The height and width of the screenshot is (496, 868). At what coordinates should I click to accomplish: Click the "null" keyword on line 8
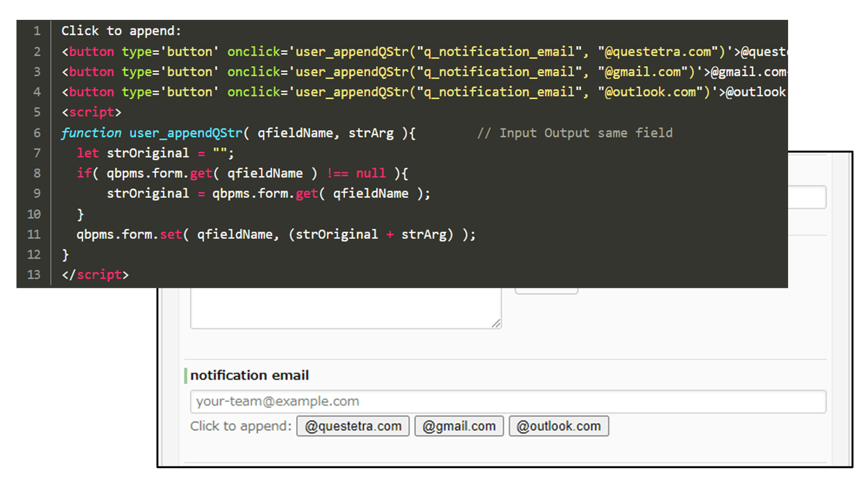click(371, 173)
